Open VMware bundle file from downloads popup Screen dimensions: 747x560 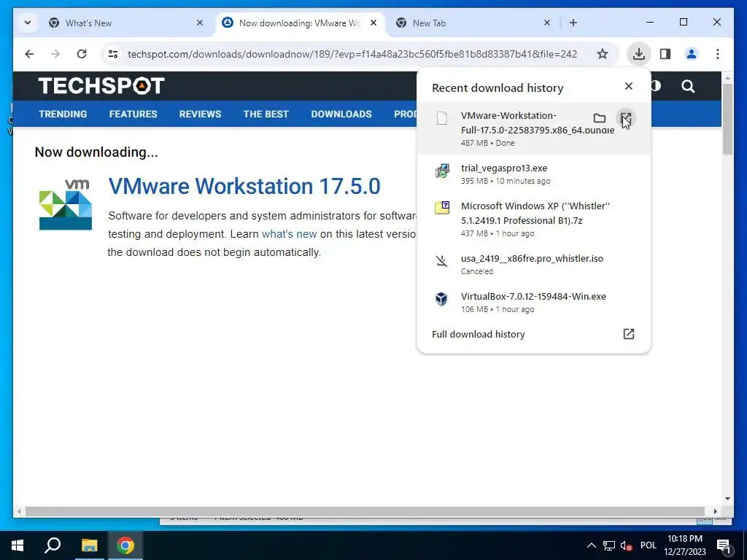coord(625,117)
